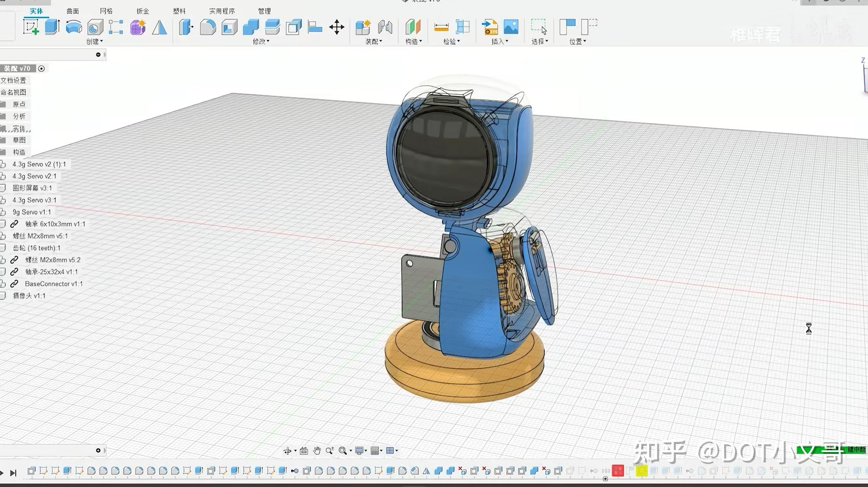The width and height of the screenshot is (868, 487).
Task: Click the New Component icon
Action: [x=363, y=27]
